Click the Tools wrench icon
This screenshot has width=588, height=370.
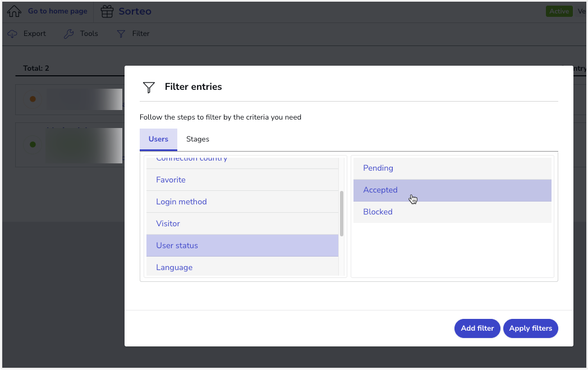pyautogui.click(x=68, y=34)
